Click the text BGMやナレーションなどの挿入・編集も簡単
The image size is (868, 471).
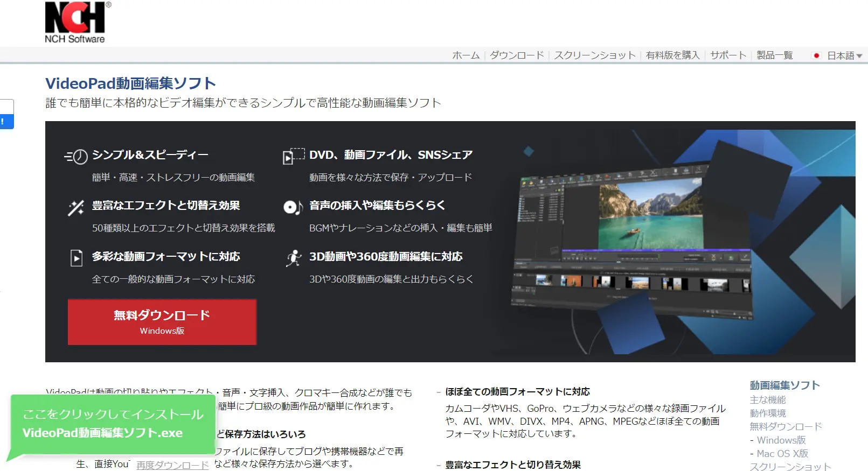click(401, 228)
